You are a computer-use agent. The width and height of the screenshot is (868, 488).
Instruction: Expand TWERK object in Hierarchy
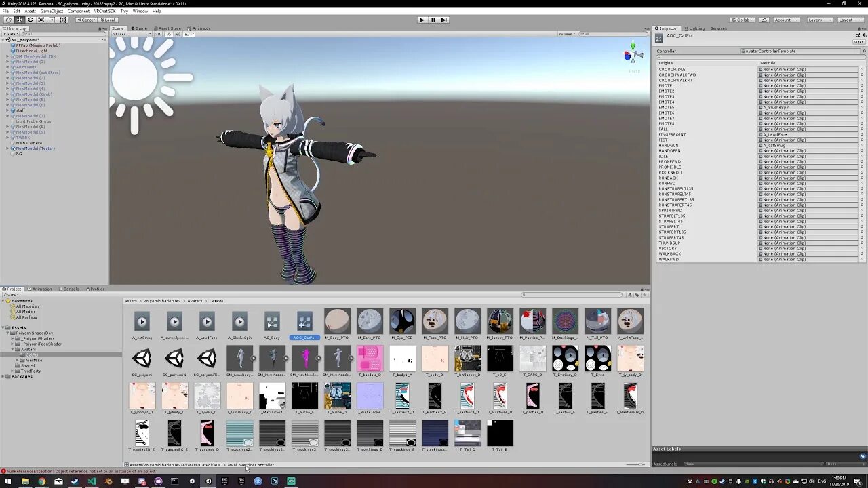click(x=7, y=138)
